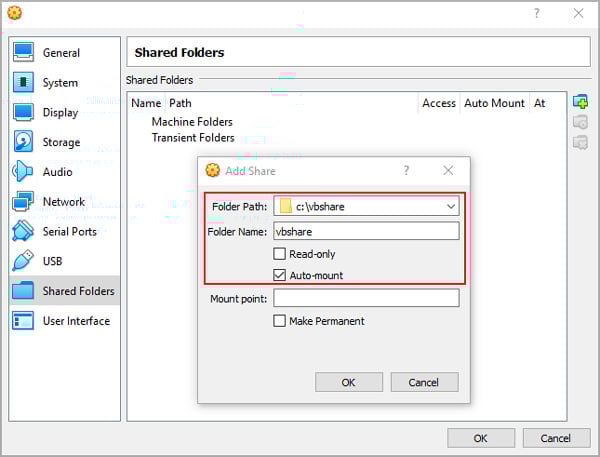Select the Network settings icon
This screenshot has height=457, width=600.
pos(23,201)
